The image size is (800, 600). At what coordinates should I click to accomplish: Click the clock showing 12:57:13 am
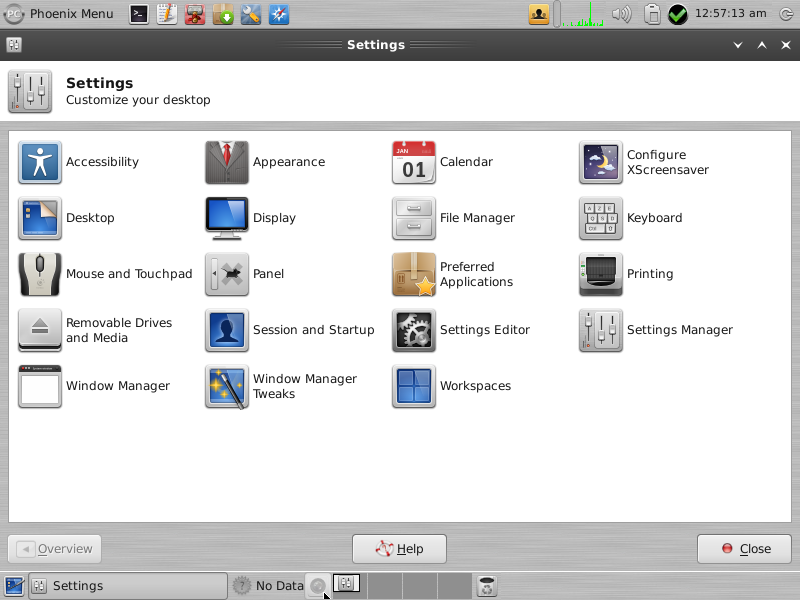tap(731, 14)
